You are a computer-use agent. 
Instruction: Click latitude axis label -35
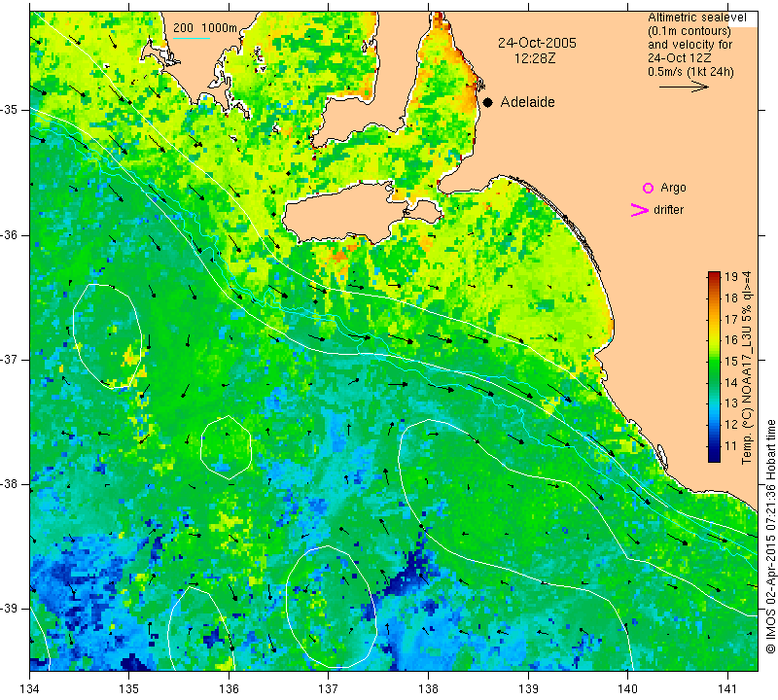click(x=9, y=110)
